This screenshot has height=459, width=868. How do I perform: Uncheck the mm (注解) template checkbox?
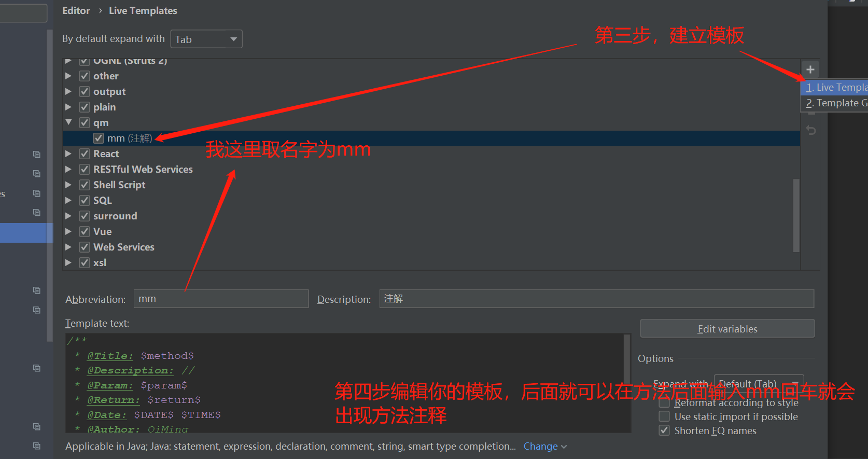pos(99,138)
